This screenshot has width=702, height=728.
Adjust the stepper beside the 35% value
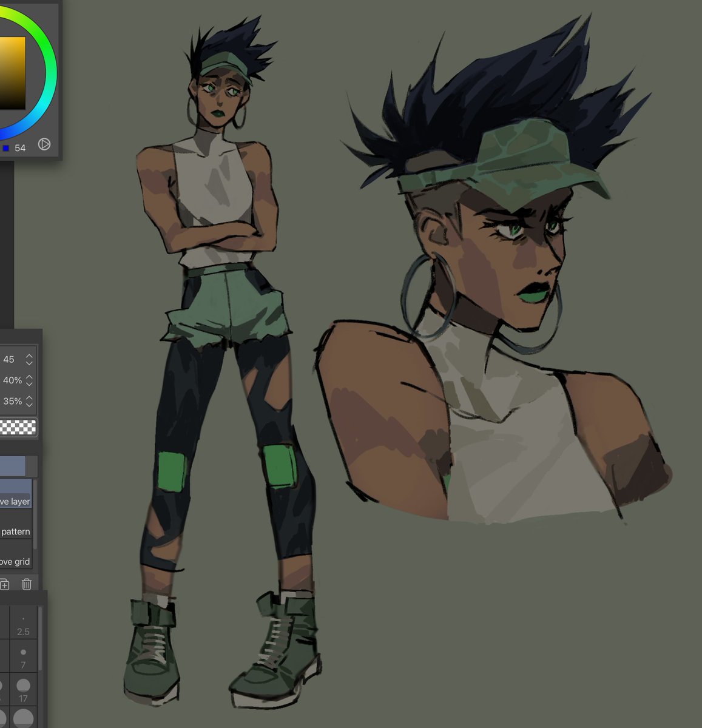[x=29, y=401]
